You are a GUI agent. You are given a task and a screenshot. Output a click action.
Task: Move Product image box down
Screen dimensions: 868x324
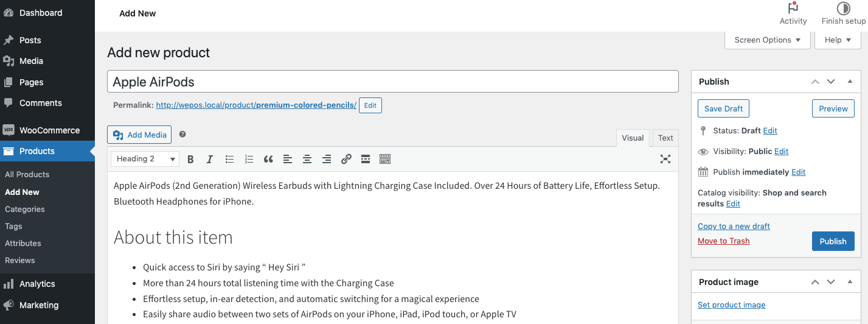coord(831,282)
